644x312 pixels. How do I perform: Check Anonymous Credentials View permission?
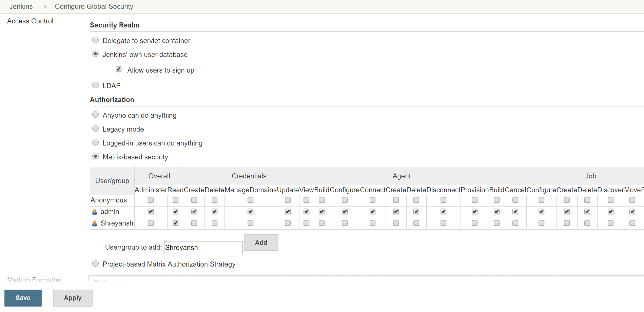307,200
